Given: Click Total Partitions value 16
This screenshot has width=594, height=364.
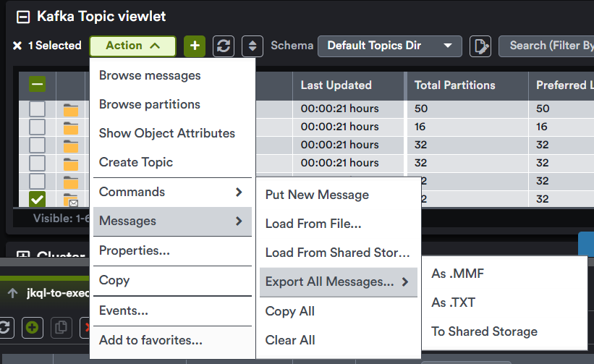Looking at the screenshot, I should (x=420, y=127).
